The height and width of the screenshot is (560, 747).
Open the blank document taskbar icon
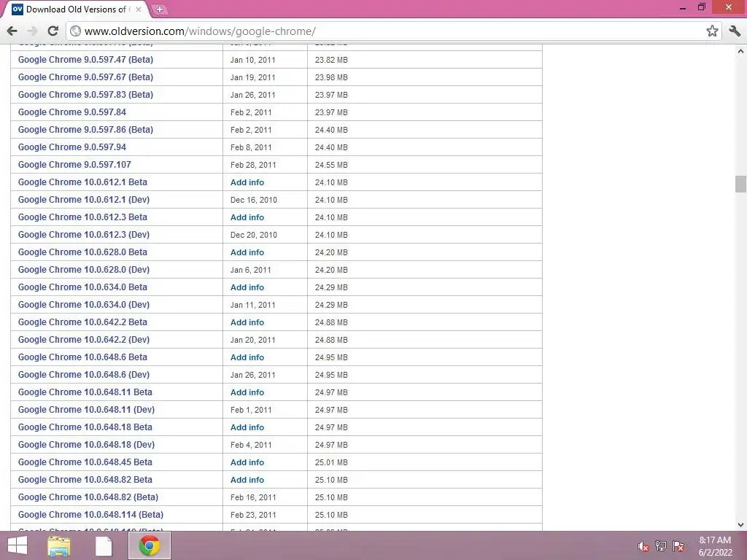click(104, 545)
